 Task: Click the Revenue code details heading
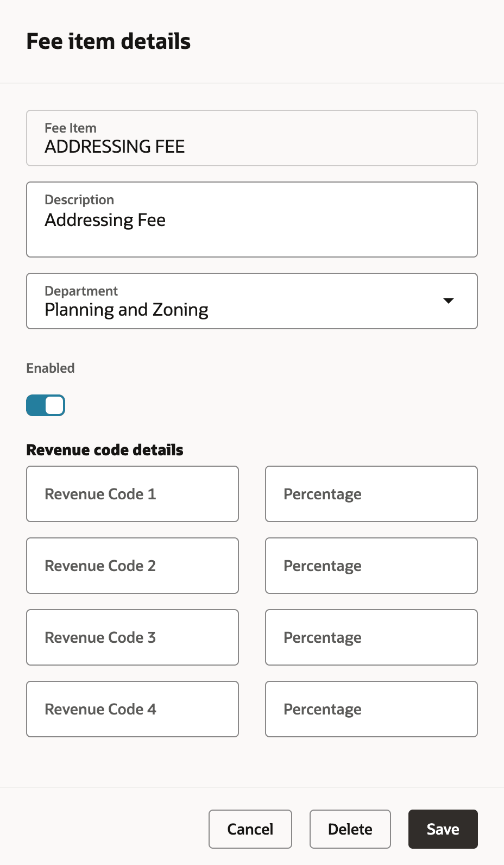point(105,449)
